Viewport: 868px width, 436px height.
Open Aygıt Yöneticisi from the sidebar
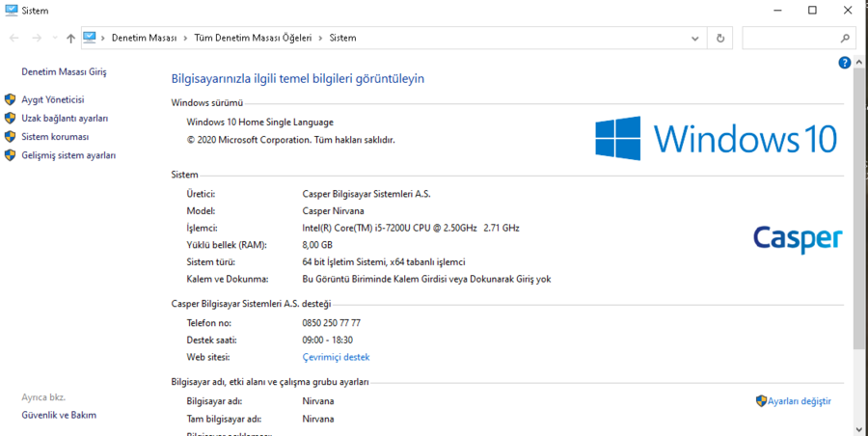[53, 99]
